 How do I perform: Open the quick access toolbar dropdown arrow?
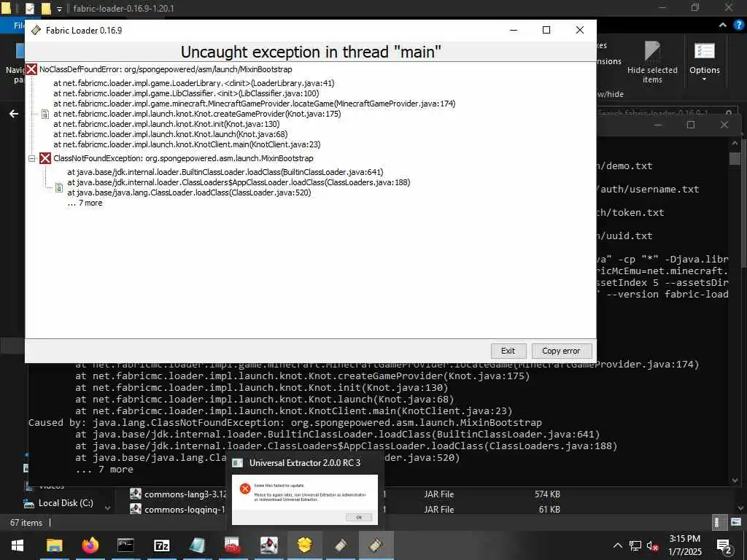click(59, 9)
